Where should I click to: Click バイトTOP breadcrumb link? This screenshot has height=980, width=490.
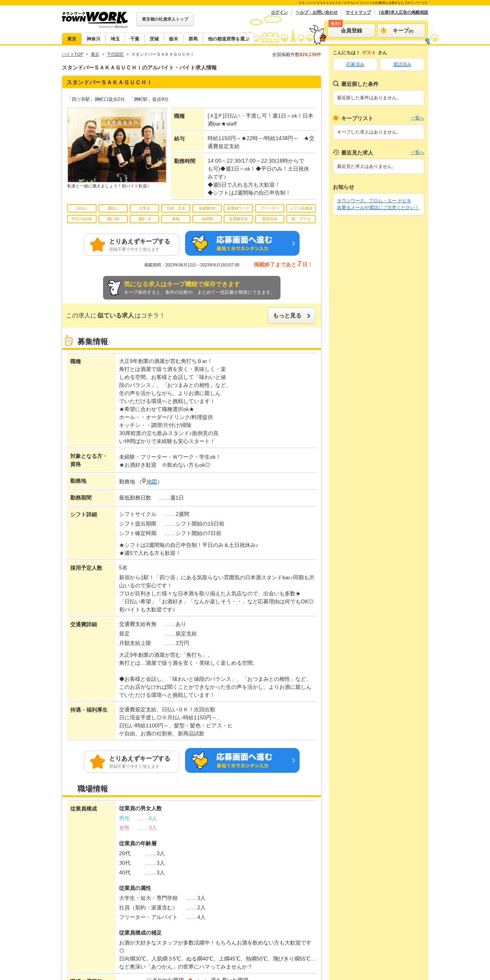click(73, 54)
